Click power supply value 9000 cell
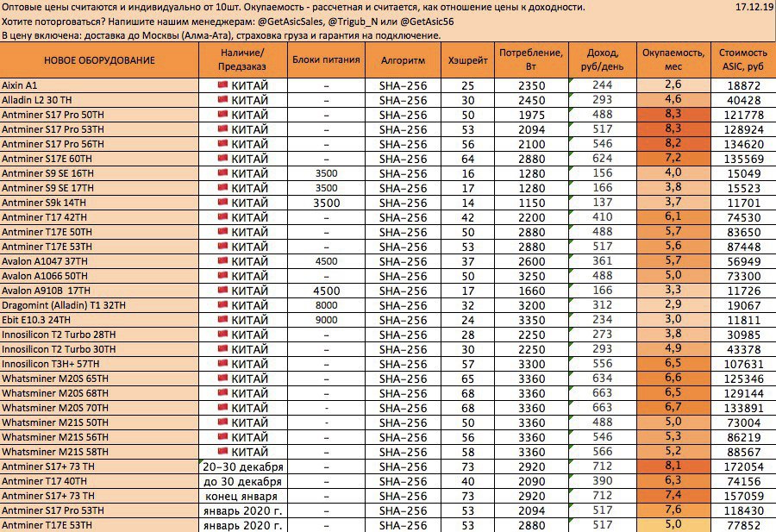This screenshot has height=532, width=776. click(326, 320)
